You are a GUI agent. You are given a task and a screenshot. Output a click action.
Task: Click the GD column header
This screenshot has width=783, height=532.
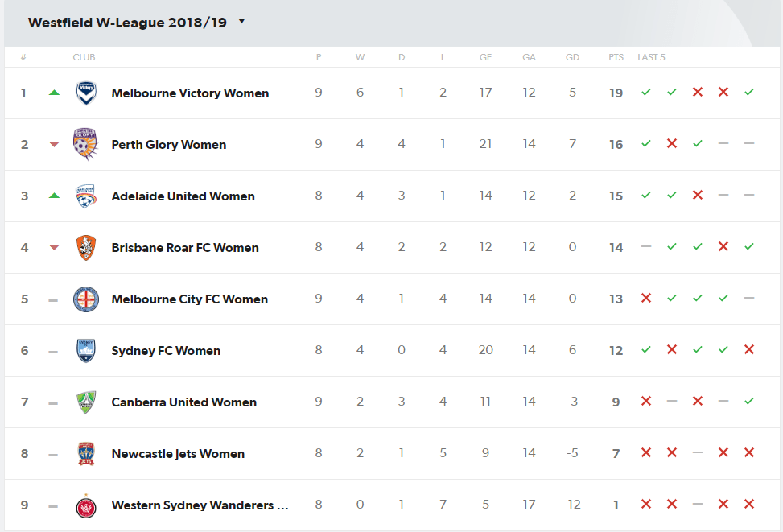coord(572,57)
